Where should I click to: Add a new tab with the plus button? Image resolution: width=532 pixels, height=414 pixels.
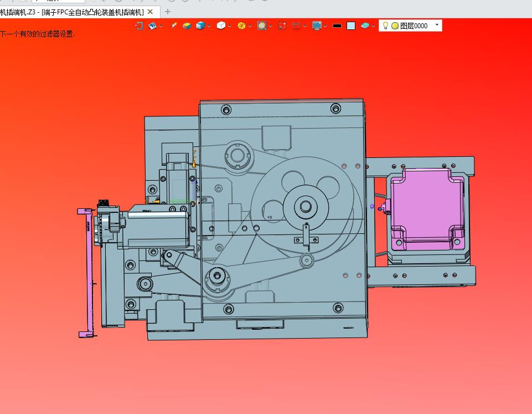tap(167, 12)
